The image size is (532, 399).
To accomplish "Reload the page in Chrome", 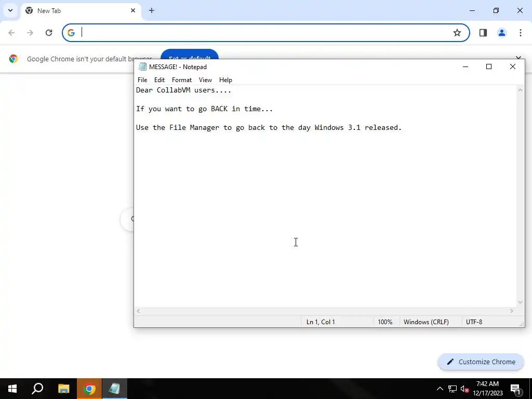I will 49,33.
